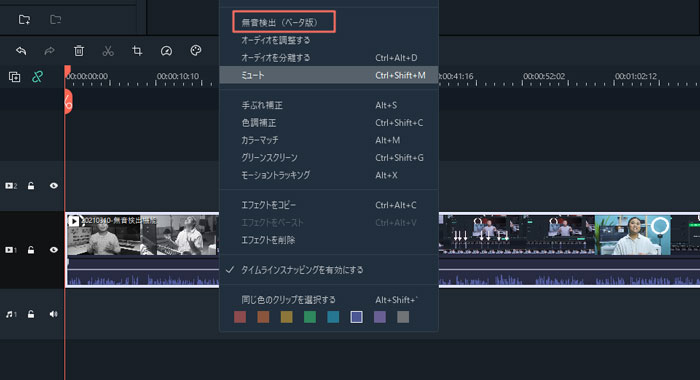The height and width of the screenshot is (380, 700).
Task: Pick the selected blue clip color swatch
Action: point(356,317)
